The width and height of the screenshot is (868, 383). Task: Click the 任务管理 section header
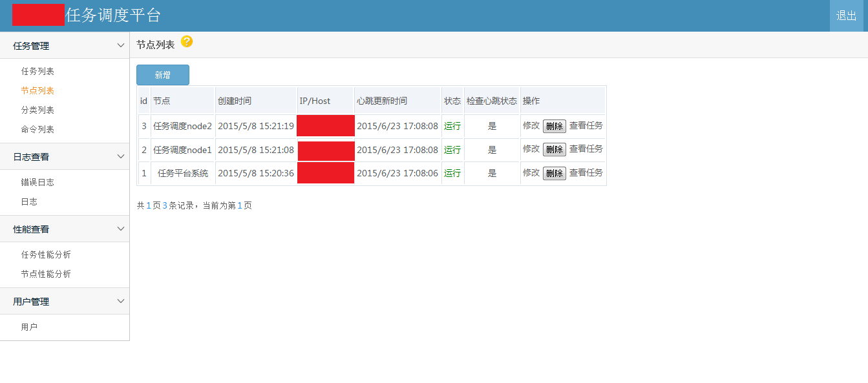click(65, 45)
